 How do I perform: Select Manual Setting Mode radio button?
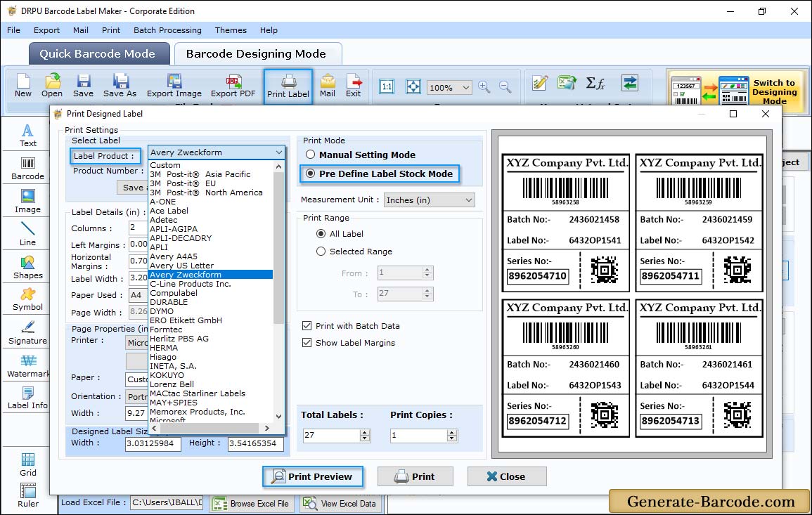point(310,155)
